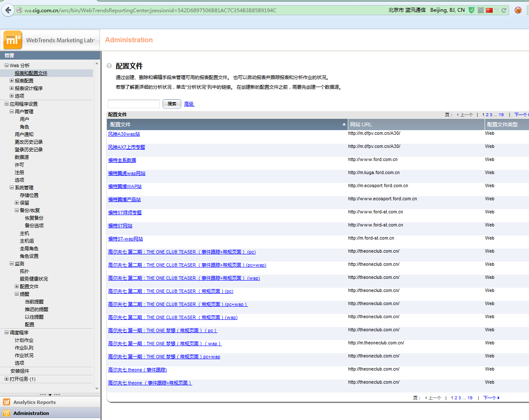Sort by the 配置文件类型 column header
The width and height of the screenshot is (529, 420).
coord(507,125)
